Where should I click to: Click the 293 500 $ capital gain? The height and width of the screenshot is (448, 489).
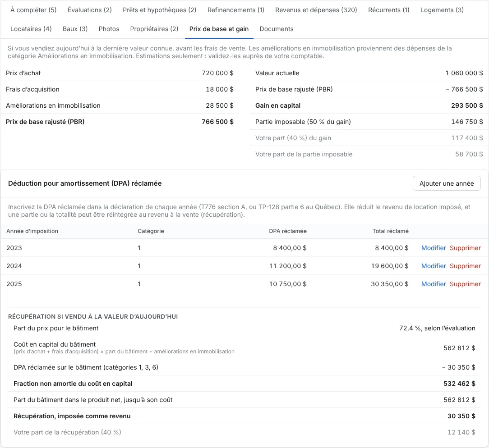point(467,105)
